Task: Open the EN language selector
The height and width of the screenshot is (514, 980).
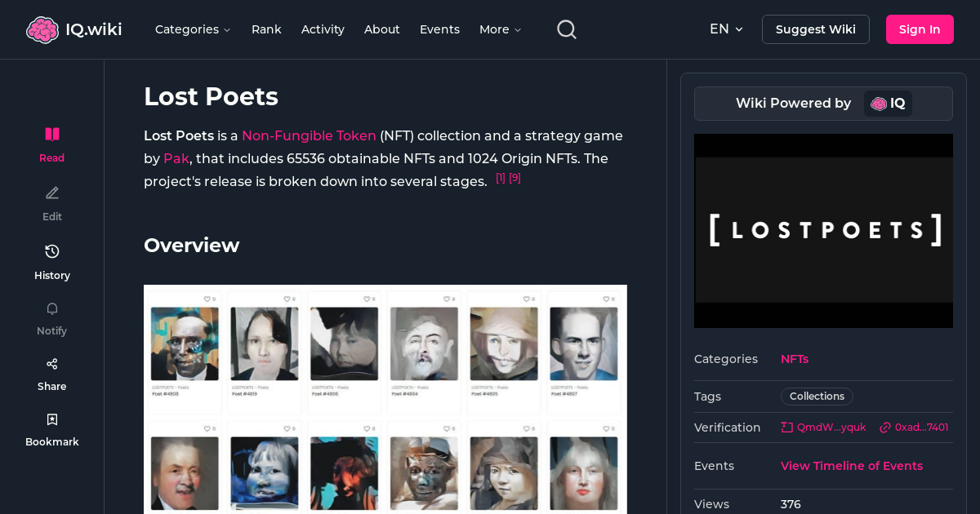Action: pyautogui.click(x=726, y=29)
